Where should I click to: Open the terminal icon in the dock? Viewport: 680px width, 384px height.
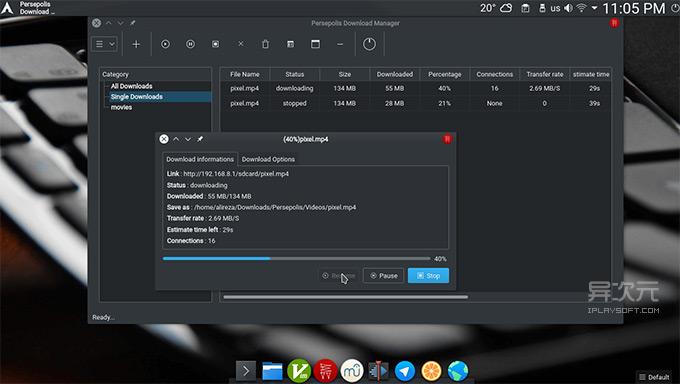246,371
